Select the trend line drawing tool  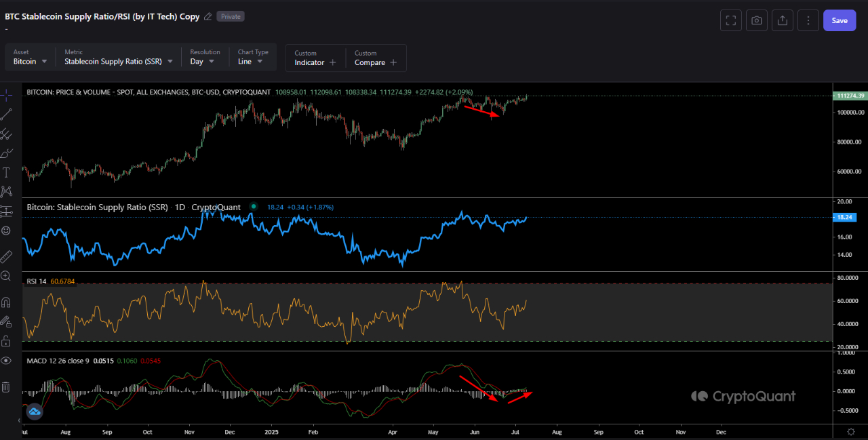pyautogui.click(x=7, y=113)
